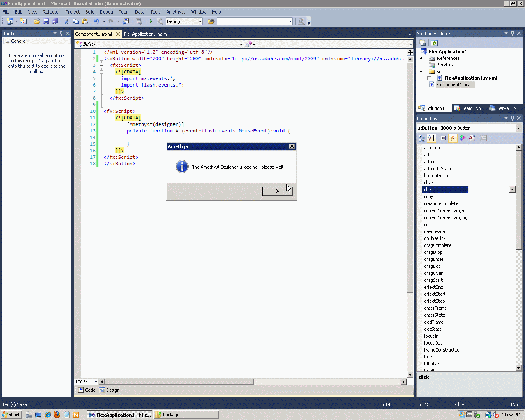Click the Copy toolbar icon
The height and width of the screenshot is (420, 525).
(75, 21)
